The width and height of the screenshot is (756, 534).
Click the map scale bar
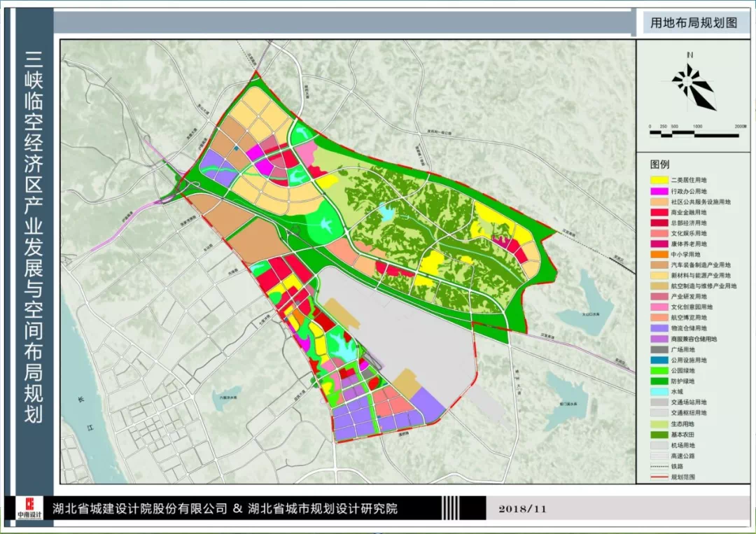[x=694, y=134]
